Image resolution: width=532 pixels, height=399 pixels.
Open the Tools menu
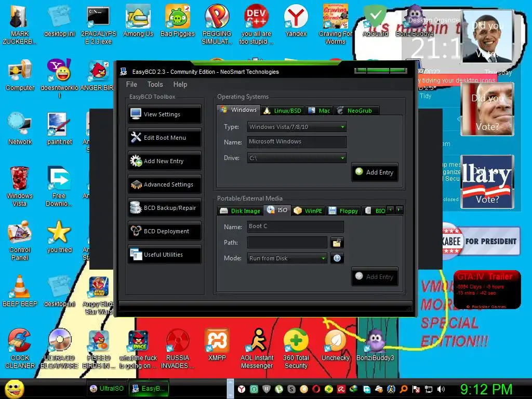click(155, 84)
